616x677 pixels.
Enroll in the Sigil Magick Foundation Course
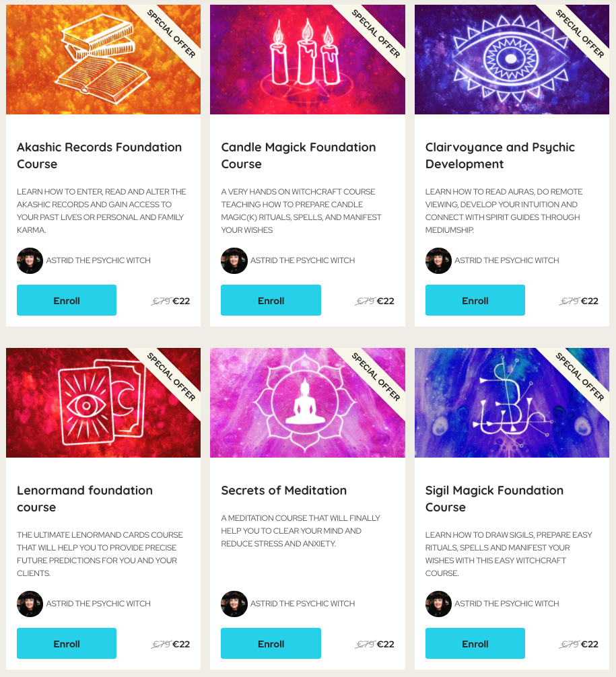pos(475,643)
